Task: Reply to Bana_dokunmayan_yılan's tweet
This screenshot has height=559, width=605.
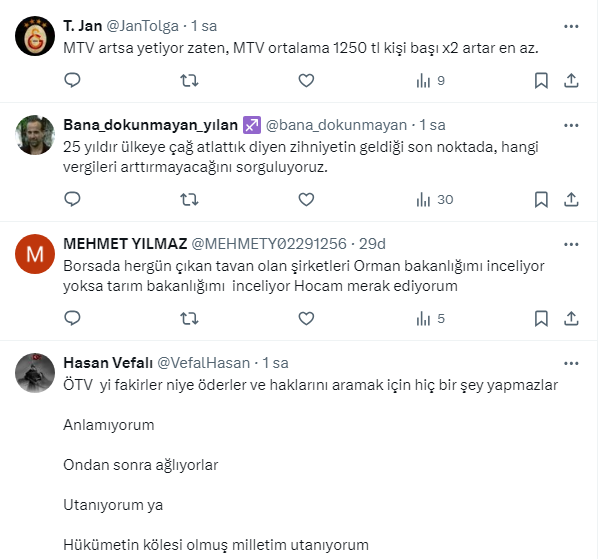Action: [72, 199]
